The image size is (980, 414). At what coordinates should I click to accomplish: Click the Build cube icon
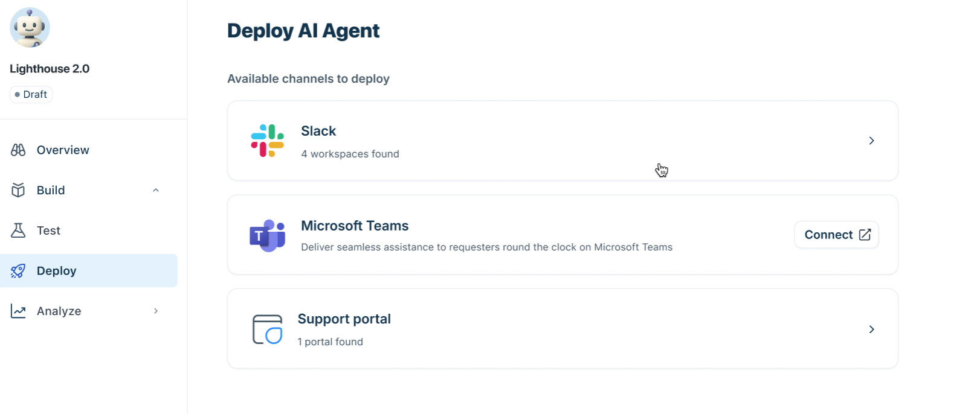tap(18, 190)
